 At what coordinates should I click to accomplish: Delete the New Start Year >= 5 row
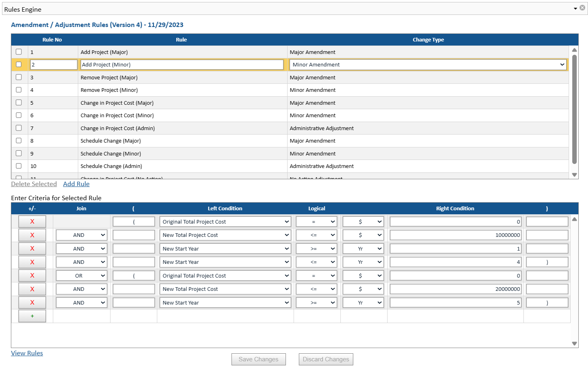tap(32, 303)
